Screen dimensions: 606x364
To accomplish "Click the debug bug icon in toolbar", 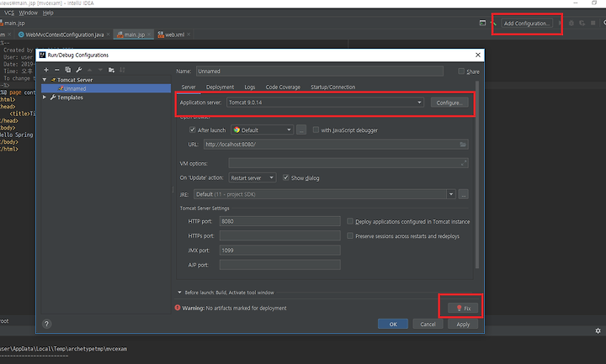I will pos(571,24).
